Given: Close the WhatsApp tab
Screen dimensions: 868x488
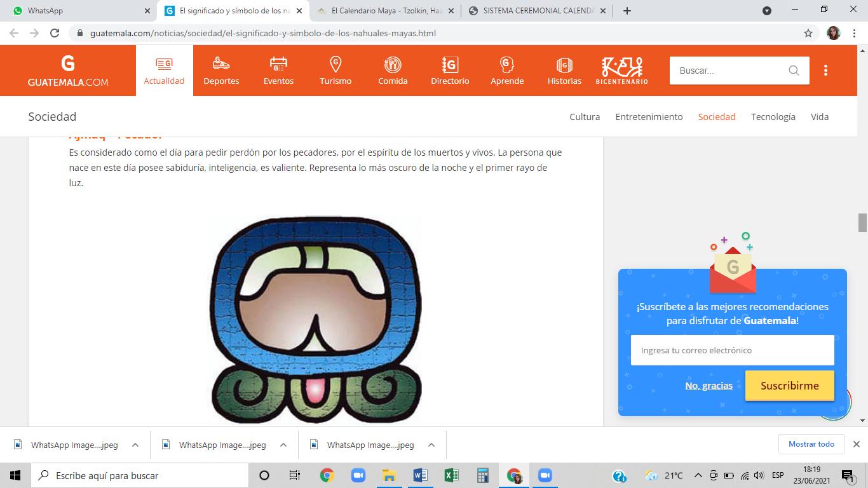Looking at the screenshot, I should (x=147, y=11).
